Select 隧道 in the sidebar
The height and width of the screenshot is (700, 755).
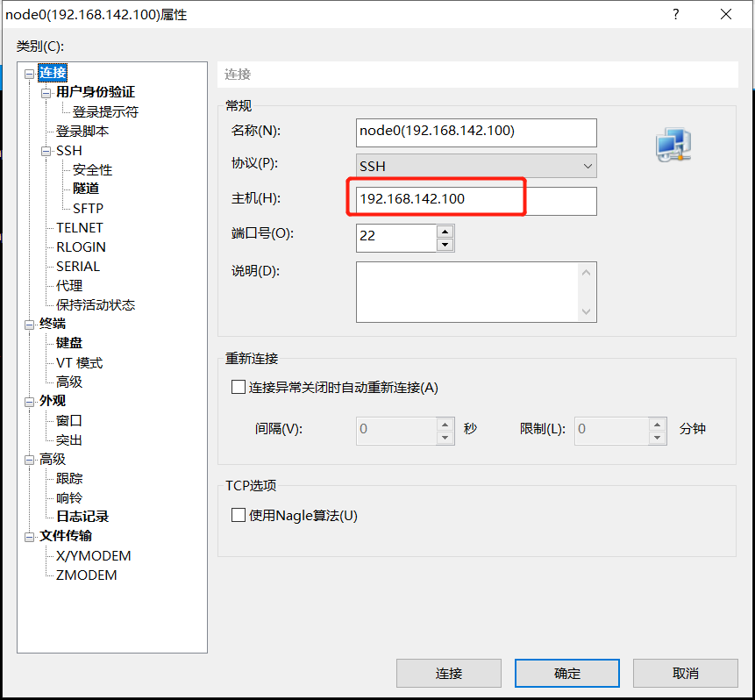click(85, 188)
